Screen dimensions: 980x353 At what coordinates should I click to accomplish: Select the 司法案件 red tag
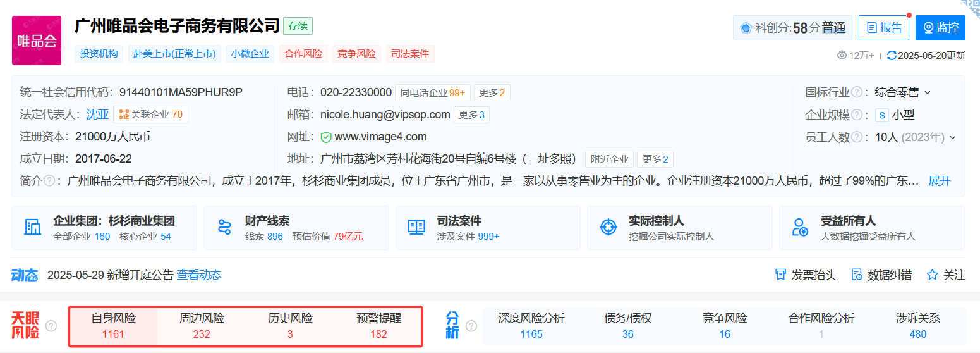click(410, 54)
